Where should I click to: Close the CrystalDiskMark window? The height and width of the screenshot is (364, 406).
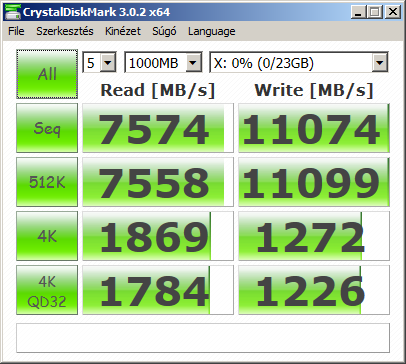pos(393,12)
